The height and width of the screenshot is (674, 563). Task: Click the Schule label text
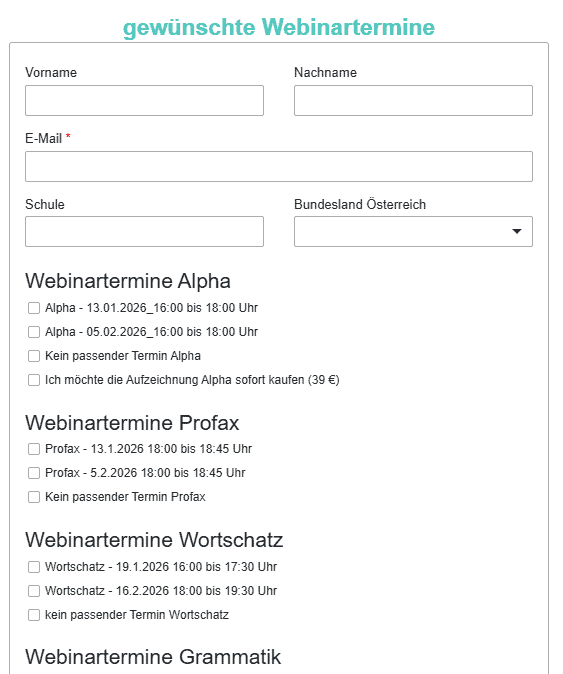[45, 204]
